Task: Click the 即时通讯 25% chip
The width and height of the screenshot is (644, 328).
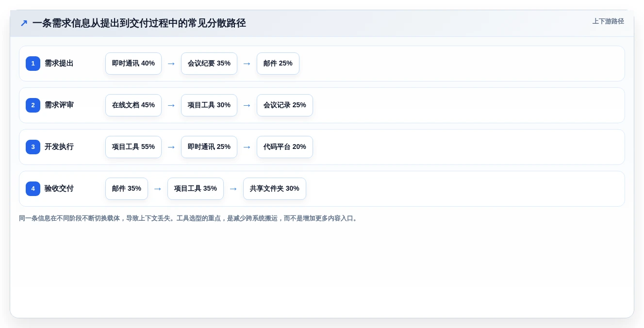Action: tap(209, 147)
